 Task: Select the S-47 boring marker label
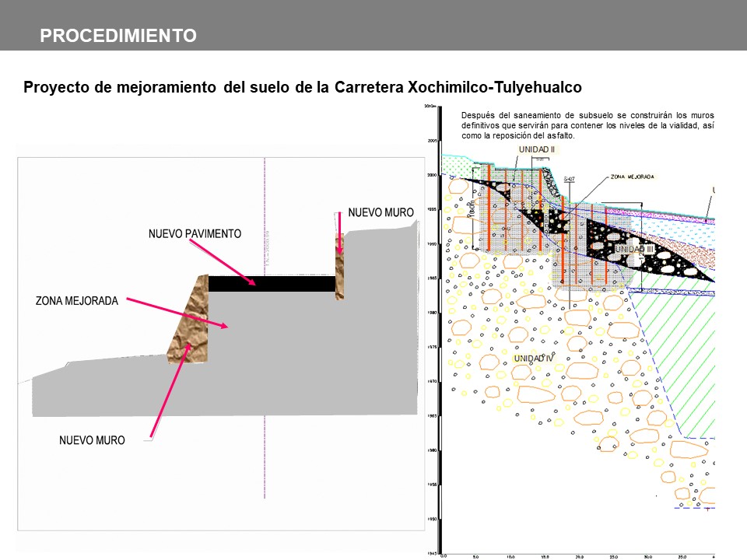click(568, 178)
